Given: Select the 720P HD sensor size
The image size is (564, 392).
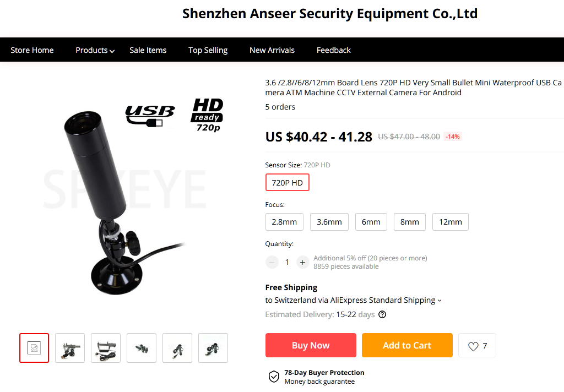Looking at the screenshot, I should click(x=287, y=182).
